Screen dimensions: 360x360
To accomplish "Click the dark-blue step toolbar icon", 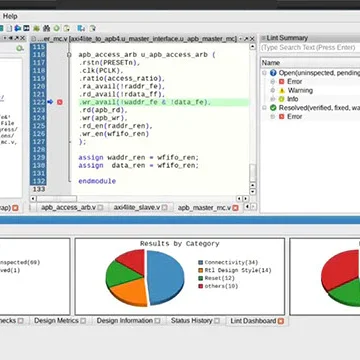I will click(x=26, y=28).
